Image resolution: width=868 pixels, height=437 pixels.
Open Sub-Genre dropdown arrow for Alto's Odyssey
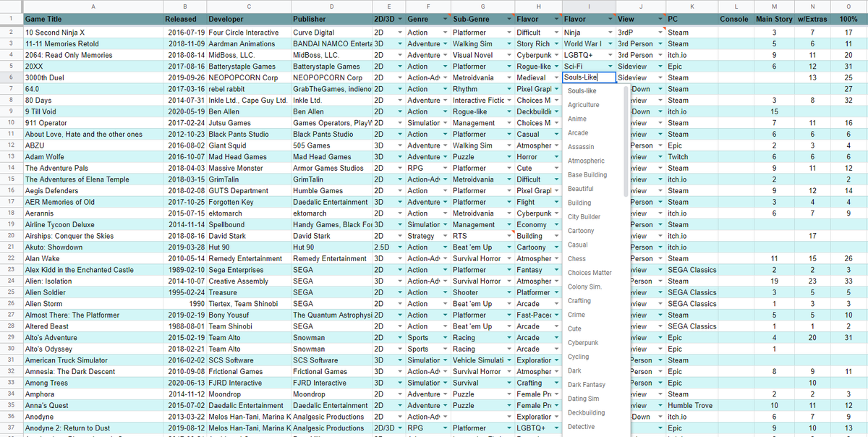(x=509, y=349)
